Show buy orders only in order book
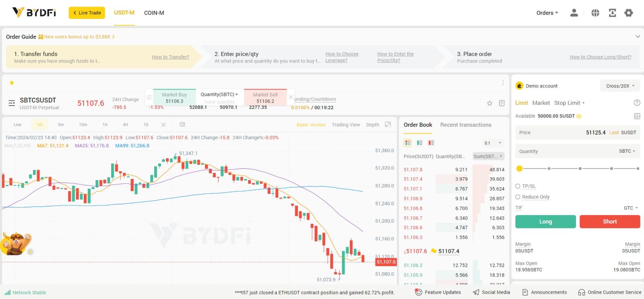 [419, 143]
